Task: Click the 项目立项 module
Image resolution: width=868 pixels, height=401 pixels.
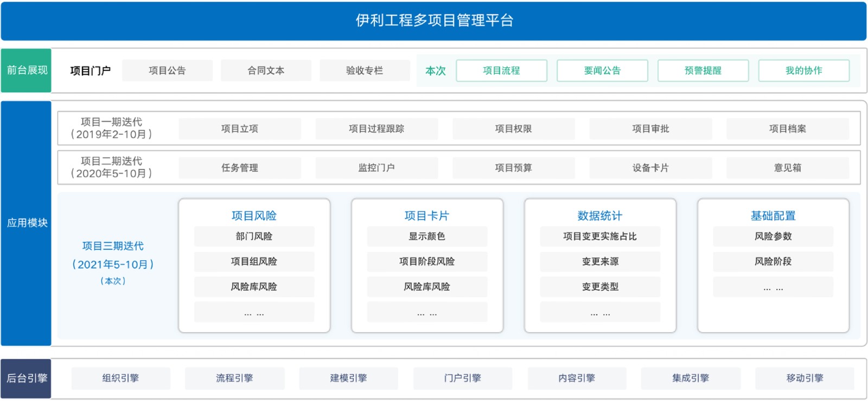Action: click(240, 129)
